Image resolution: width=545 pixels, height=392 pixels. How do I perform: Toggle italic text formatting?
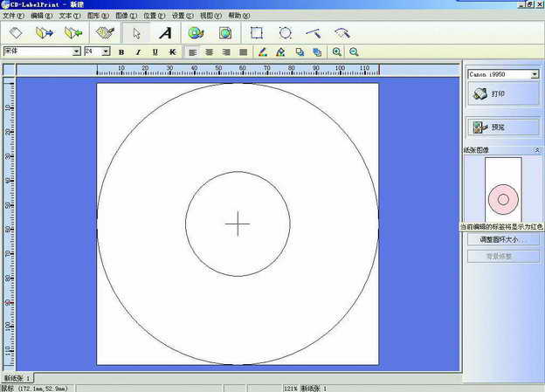point(138,52)
